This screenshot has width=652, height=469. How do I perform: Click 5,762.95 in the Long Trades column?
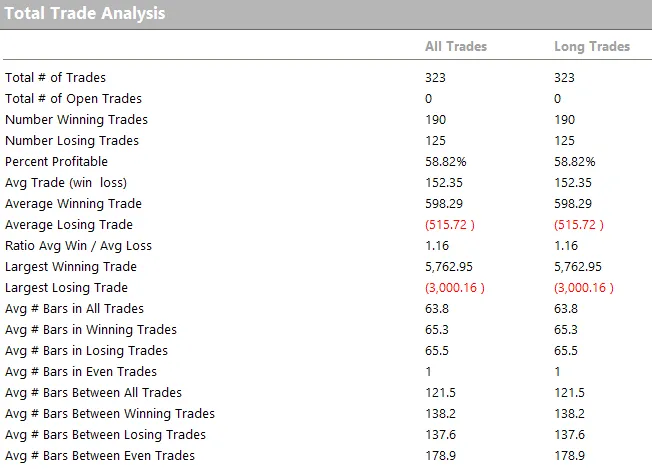pos(578,267)
